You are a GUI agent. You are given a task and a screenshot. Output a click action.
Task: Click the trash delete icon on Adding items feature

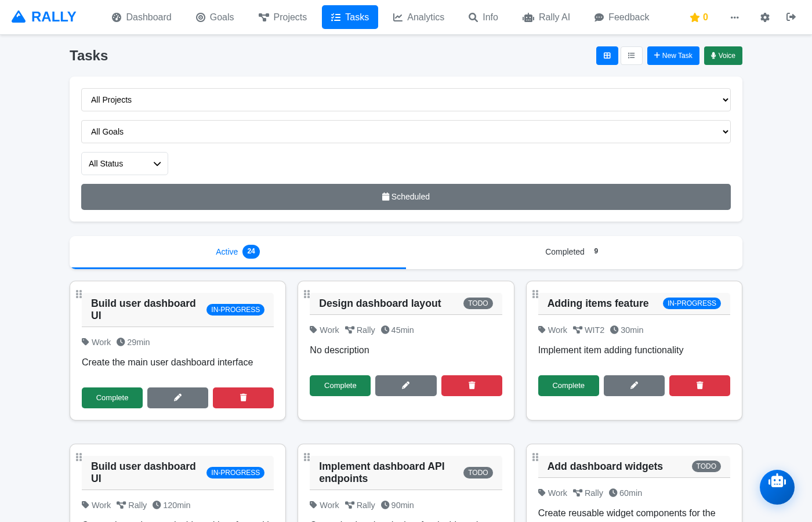point(699,386)
